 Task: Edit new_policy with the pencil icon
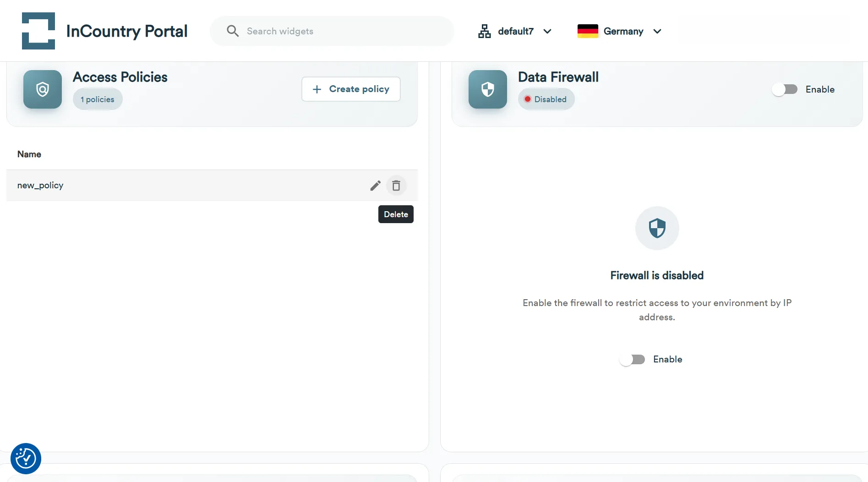[376, 186]
